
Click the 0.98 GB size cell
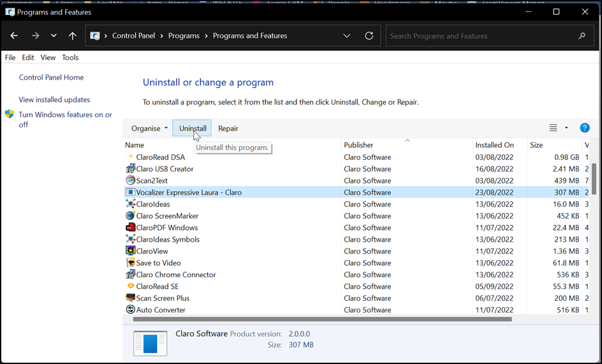567,157
